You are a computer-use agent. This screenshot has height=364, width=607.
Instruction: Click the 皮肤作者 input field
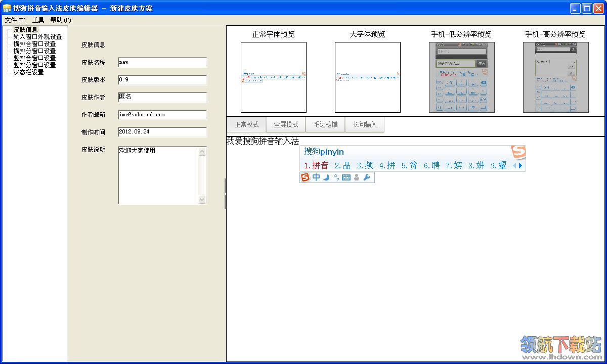click(x=162, y=97)
